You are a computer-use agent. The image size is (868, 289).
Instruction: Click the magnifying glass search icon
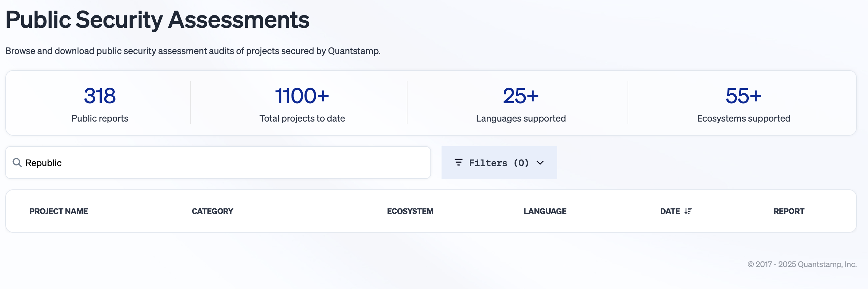coord(17,163)
